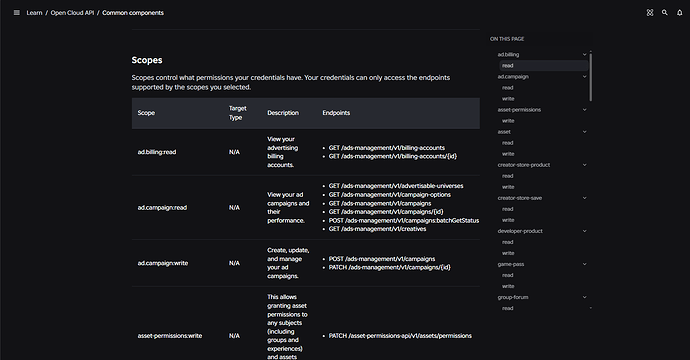Image resolution: width=690 pixels, height=360 pixels.
Task: Select read under creator-store-save
Action: point(508,209)
